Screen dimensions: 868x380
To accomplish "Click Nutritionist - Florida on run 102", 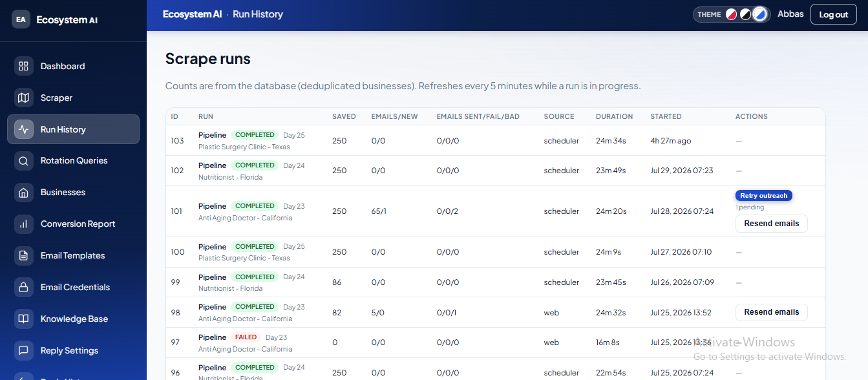I will coord(230,177).
